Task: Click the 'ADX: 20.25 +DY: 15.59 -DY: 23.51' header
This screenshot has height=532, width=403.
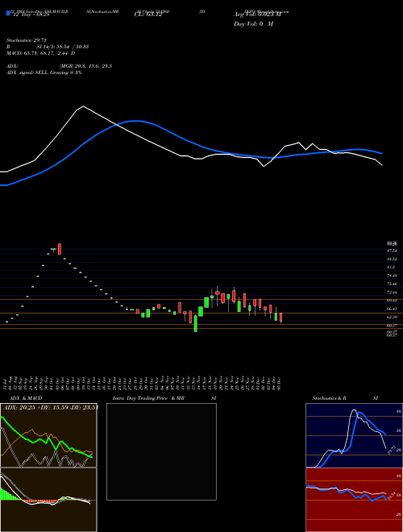Action: click(x=51, y=408)
